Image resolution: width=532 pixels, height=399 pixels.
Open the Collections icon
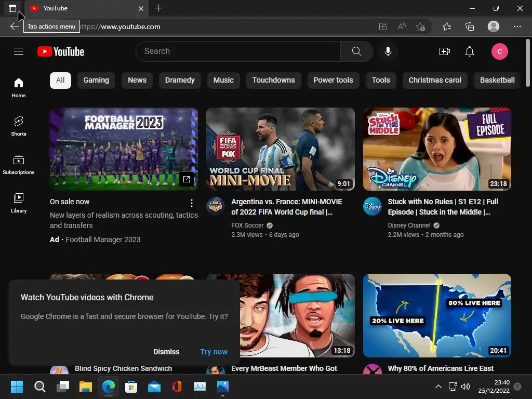click(470, 26)
